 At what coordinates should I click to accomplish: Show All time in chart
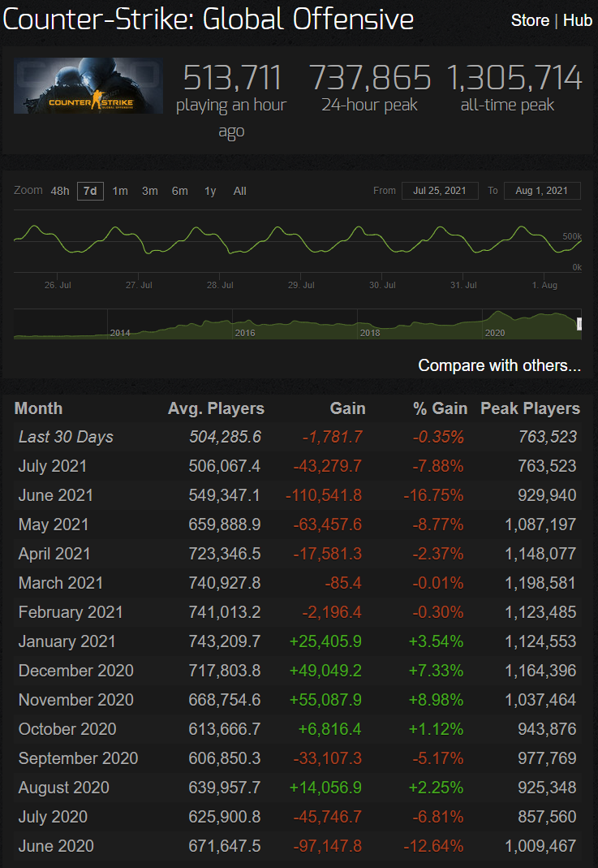tap(239, 191)
